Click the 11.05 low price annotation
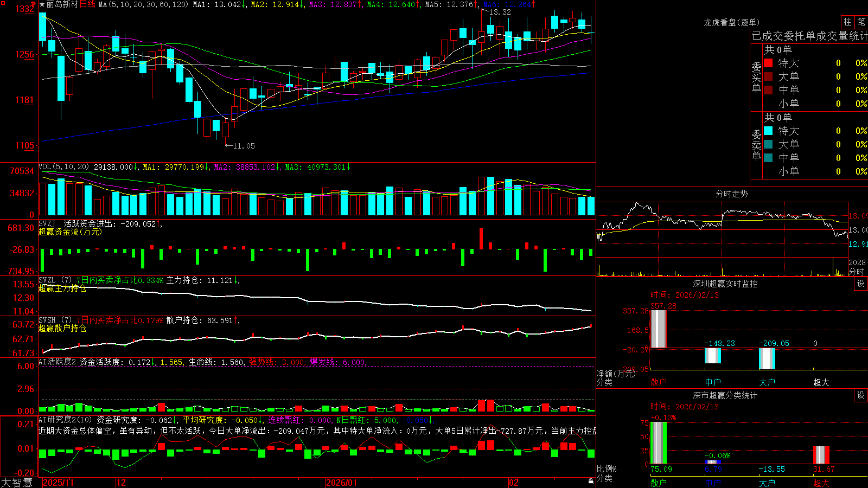The height and width of the screenshot is (488, 868). tap(244, 146)
